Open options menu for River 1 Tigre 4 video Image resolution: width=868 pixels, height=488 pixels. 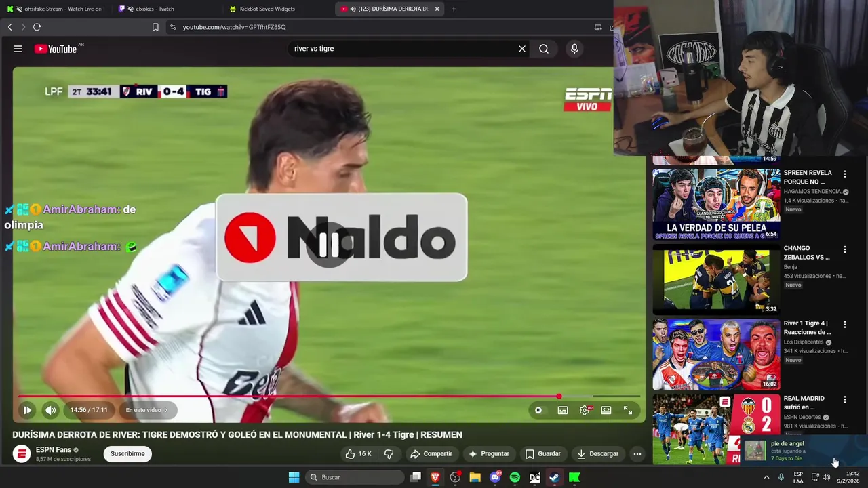(845, 325)
